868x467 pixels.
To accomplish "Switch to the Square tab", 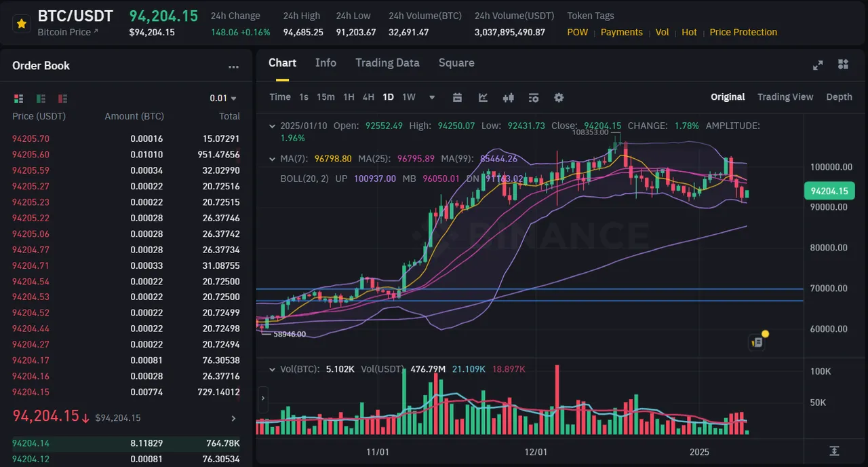I will 456,62.
